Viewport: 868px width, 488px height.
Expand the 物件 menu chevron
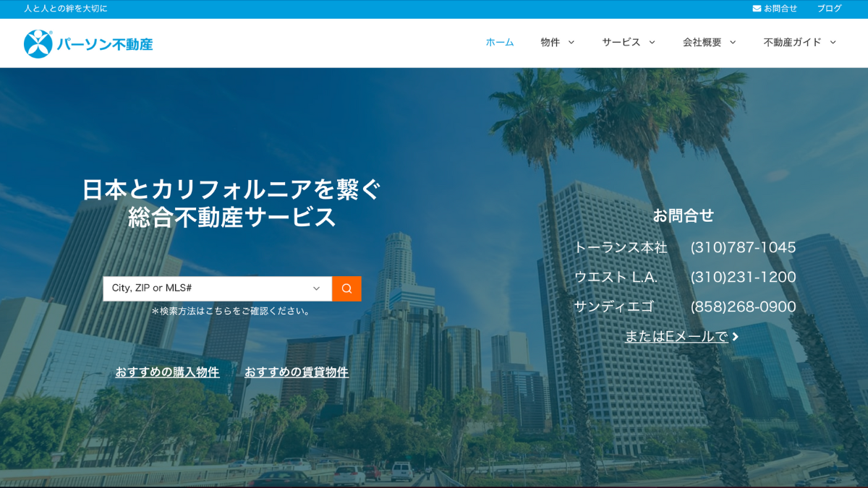(x=571, y=43)
